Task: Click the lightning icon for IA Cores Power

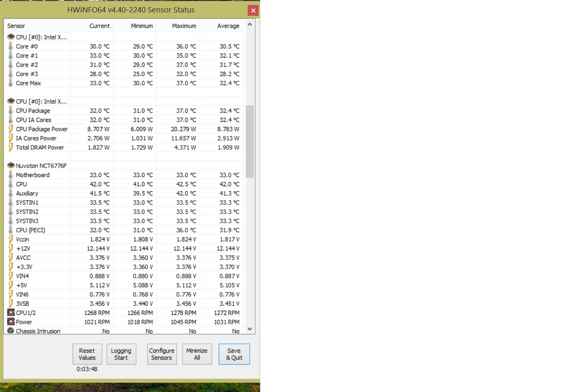Action: [11, 138]
